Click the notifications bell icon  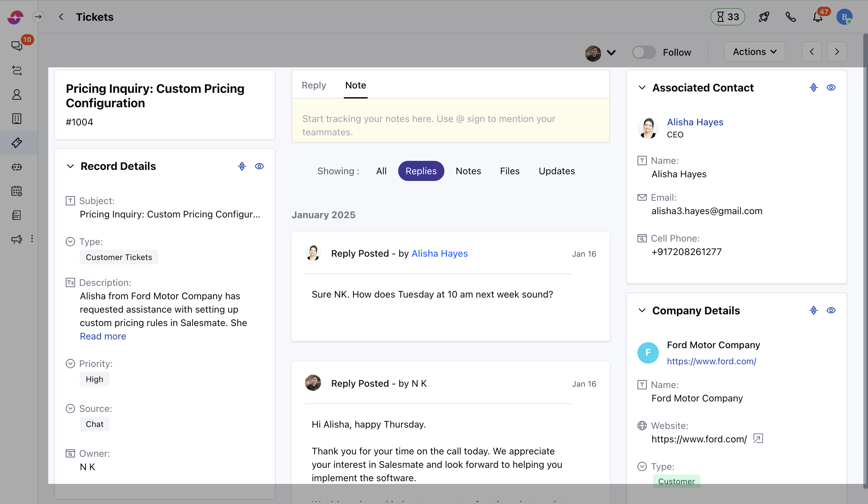coord(817,17)
